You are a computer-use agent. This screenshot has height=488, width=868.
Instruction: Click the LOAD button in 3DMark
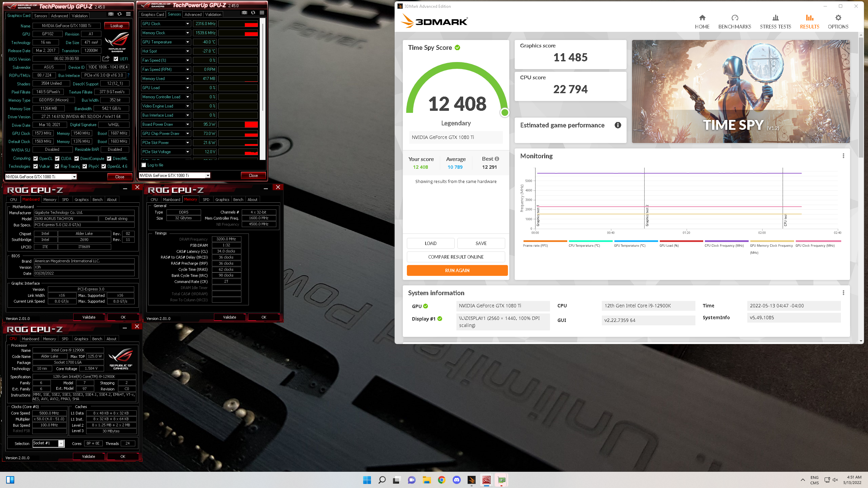pyautogui.click(x=431, y=243)
